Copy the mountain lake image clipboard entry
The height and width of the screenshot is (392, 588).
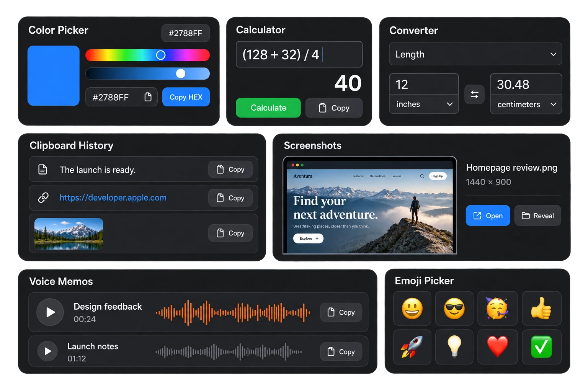click(x=230, y=233)
